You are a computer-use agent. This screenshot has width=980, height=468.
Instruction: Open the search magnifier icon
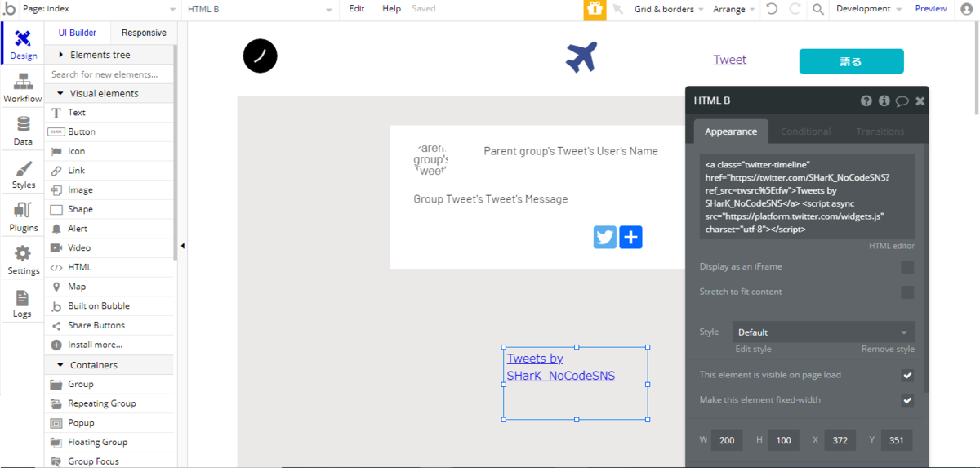[x=818, y=9]
